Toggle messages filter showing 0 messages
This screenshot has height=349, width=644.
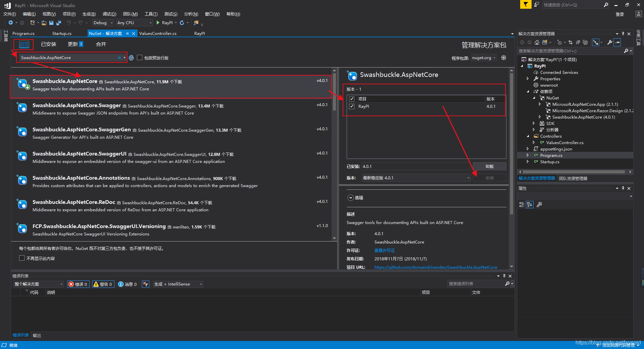128,284
